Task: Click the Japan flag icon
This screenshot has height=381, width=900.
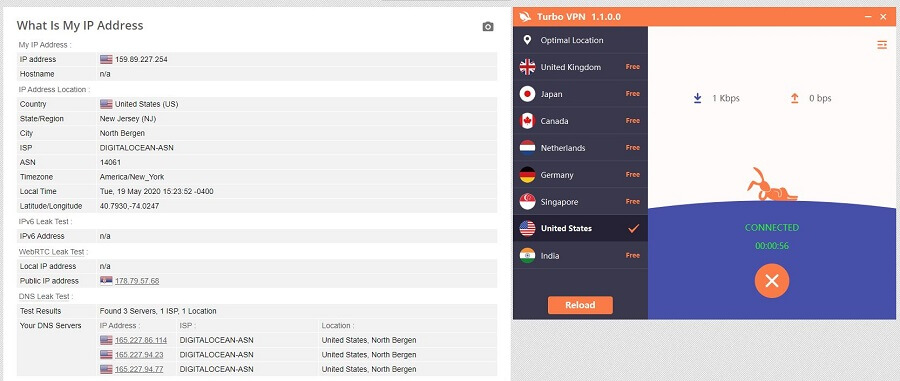Action: 527,94
